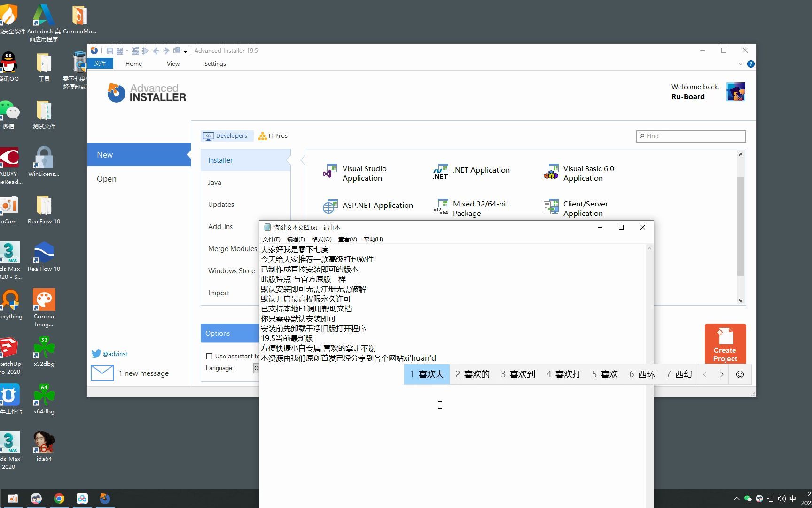
Task: Click the template list scrollbar thumb
Action: [x=741, y=226]
